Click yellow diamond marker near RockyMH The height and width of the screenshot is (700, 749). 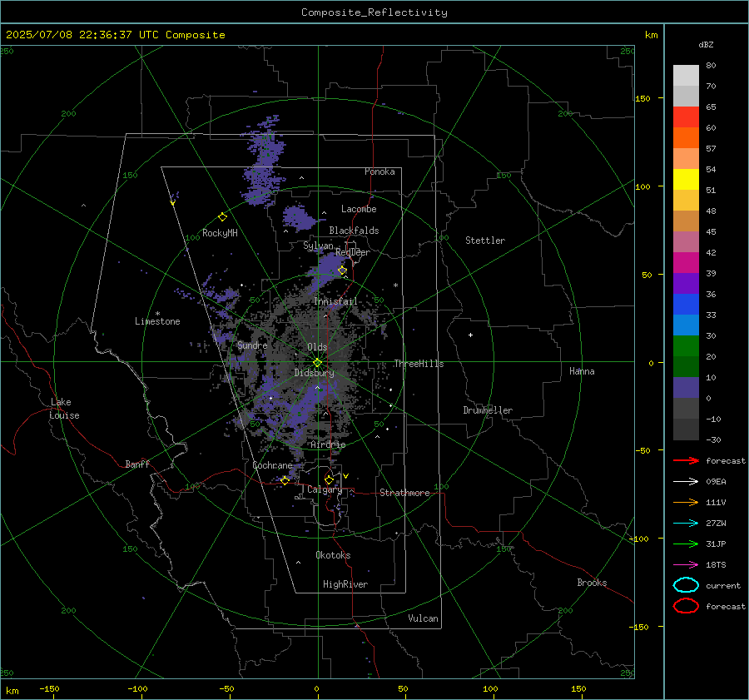[x=222, y=217]
